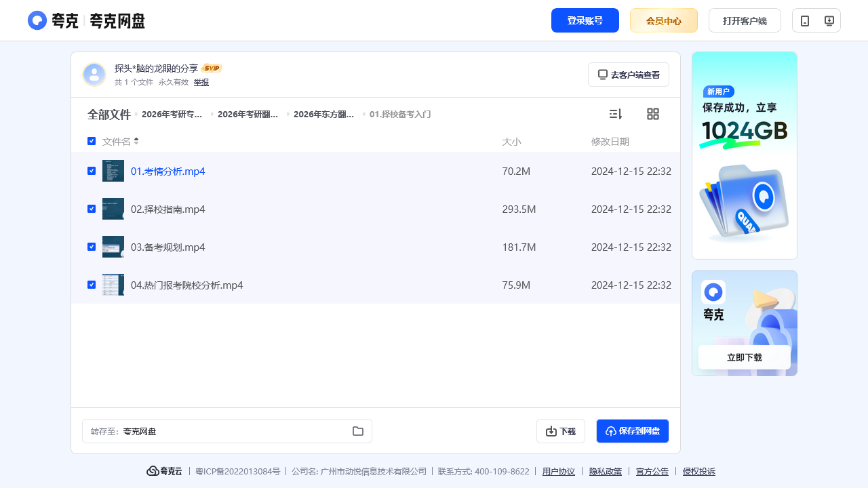Click 立即下载 in the side card
Viewport: 868px width, 488px height.
[745, 357]
